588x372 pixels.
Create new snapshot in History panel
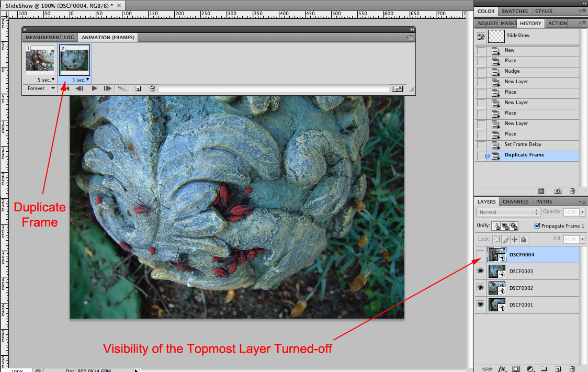pyautogui.click(x=558, y=191)
